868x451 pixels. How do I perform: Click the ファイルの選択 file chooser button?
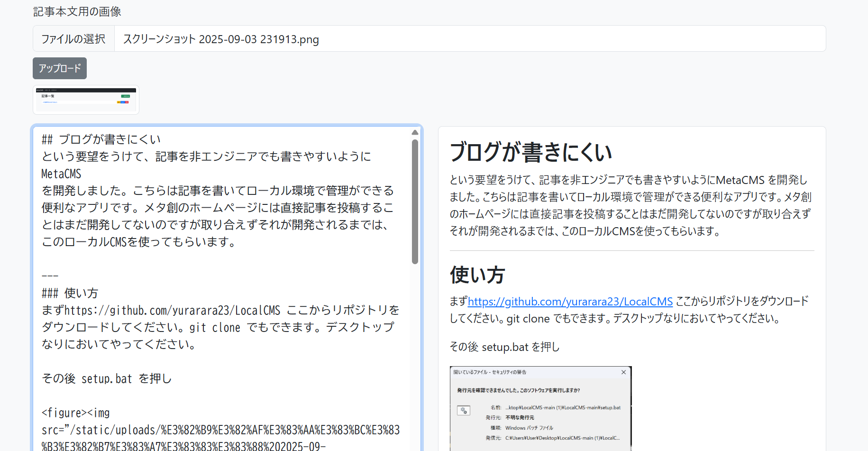(x=73, y=39)
